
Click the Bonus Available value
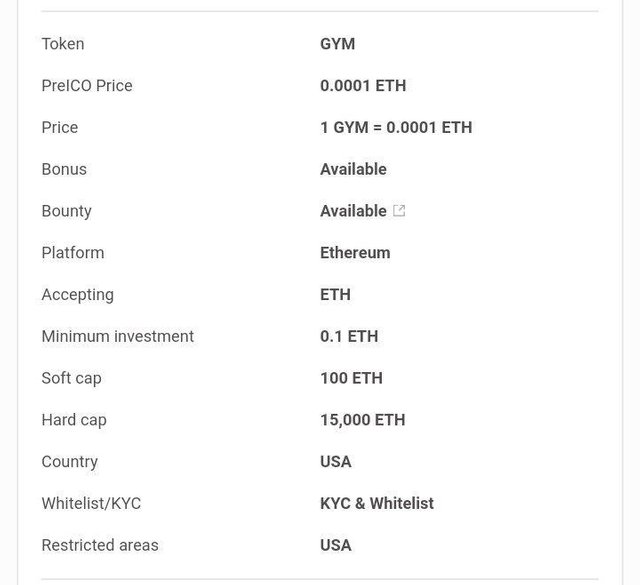pos(353,169)
